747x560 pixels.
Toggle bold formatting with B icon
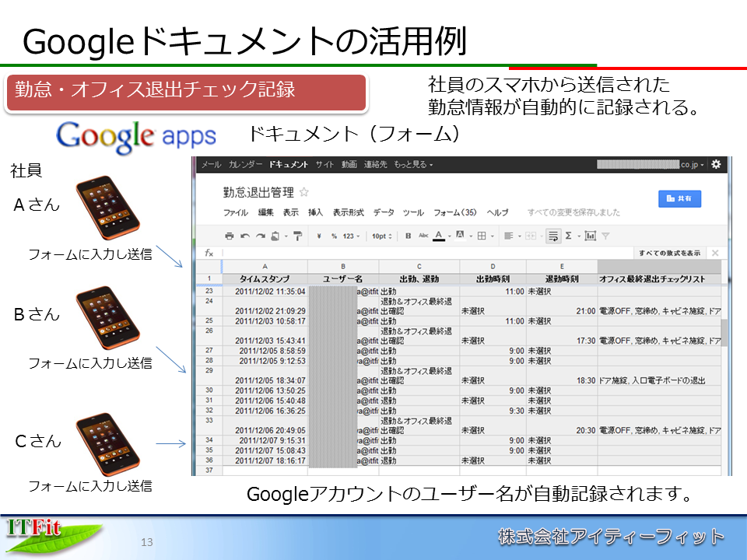coord(409,236)
